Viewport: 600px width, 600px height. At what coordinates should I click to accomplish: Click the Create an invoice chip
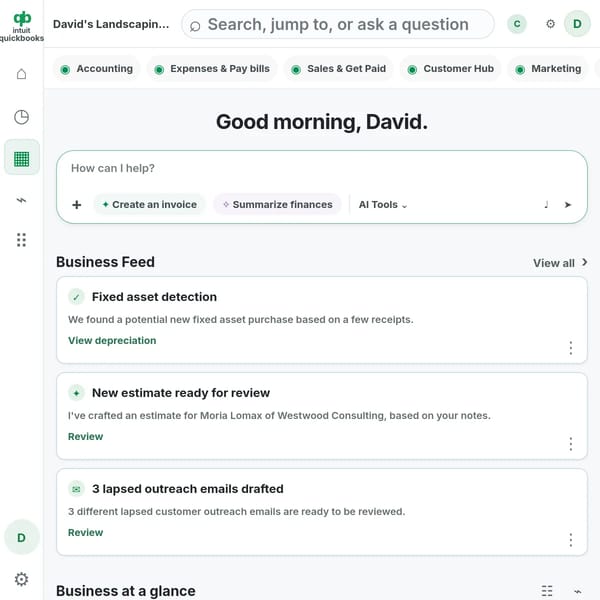(x=150, y=205)
